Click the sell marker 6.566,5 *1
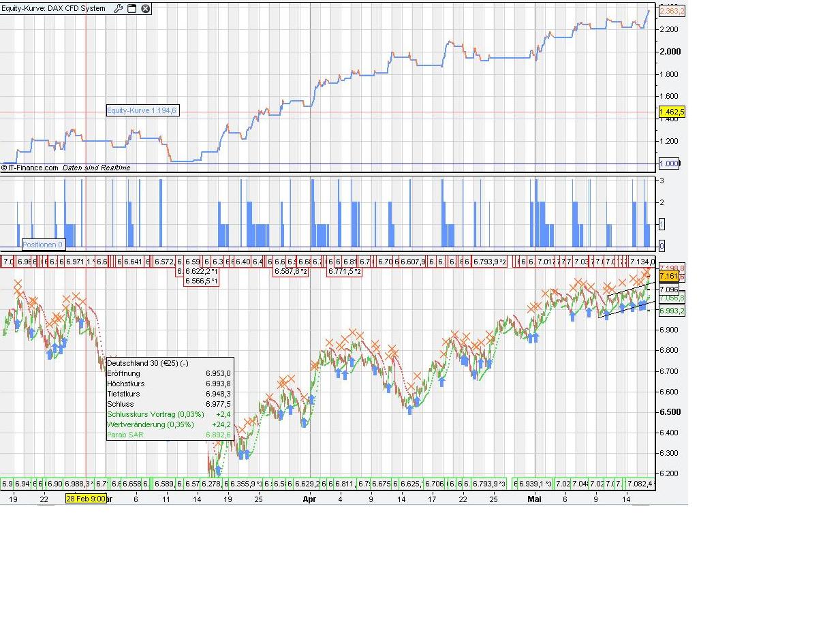 point(202,281)
